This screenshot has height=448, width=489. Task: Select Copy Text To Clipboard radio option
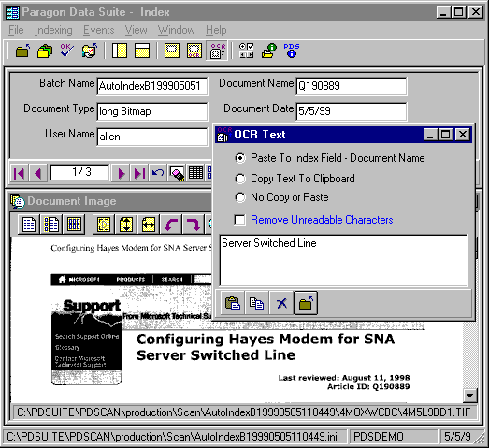(x=240, y=179)
